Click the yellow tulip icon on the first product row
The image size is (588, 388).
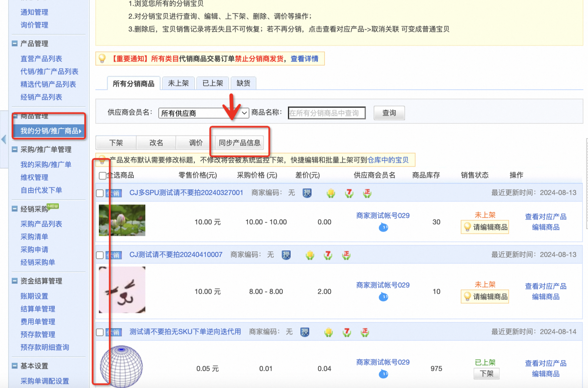[x=331, y=193]
